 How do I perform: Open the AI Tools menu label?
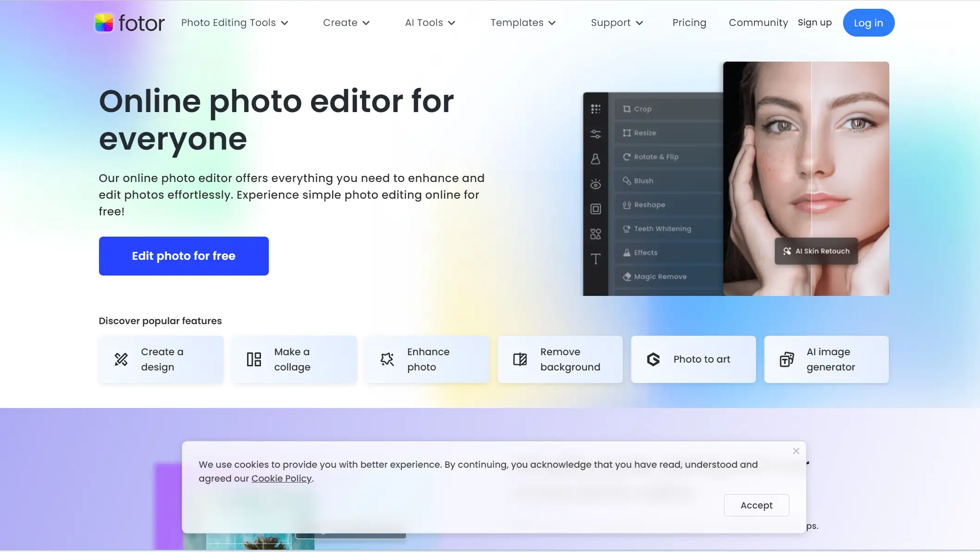424,23
